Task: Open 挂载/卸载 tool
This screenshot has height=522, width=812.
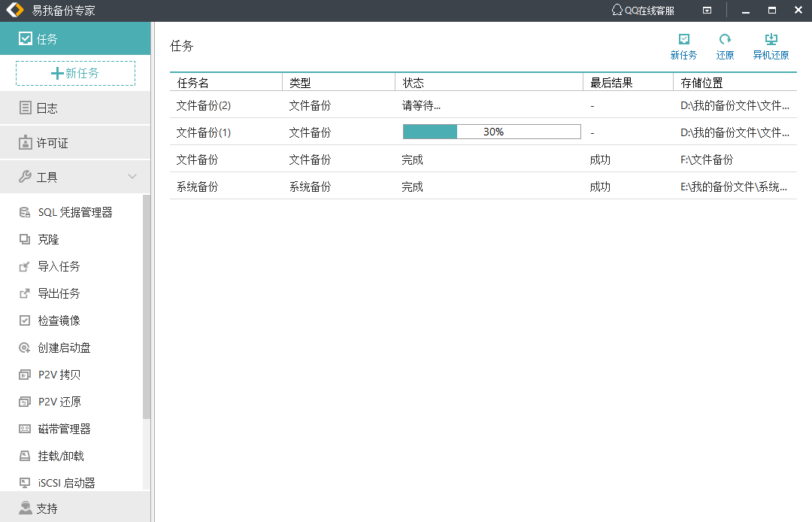Action: point(61,456)
